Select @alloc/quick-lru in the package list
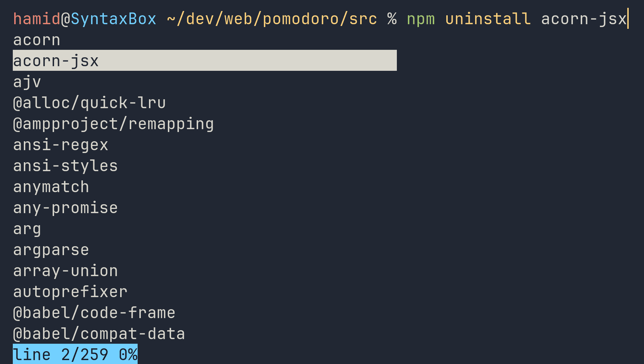 click(x=89, y=103)
